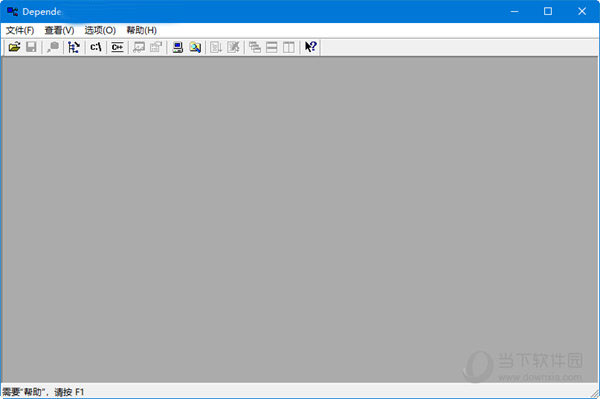Click tile vertically toolbar icon
Viewport: 600px width, 399px height.
289,47
